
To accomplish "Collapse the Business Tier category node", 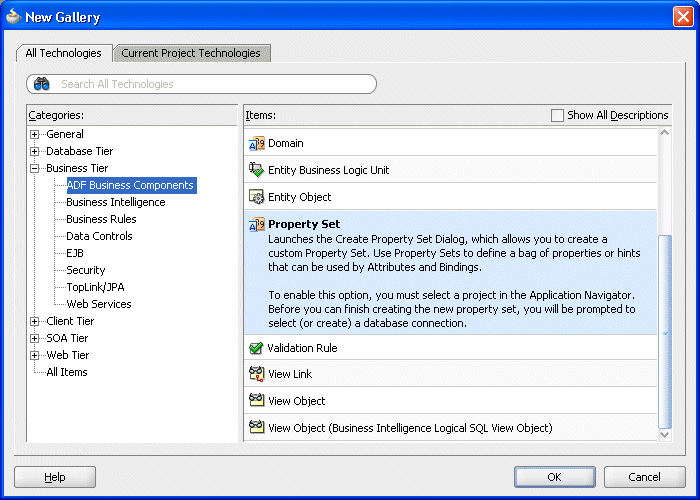I will 35,168.
